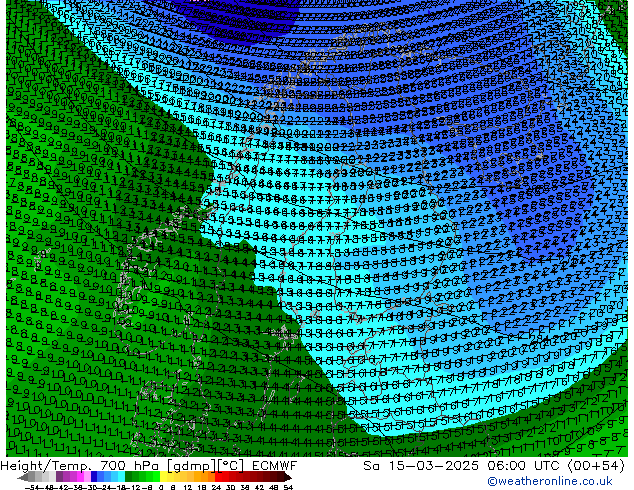
Task: Click the '[°C]' unit label
Action: [230, 466]
